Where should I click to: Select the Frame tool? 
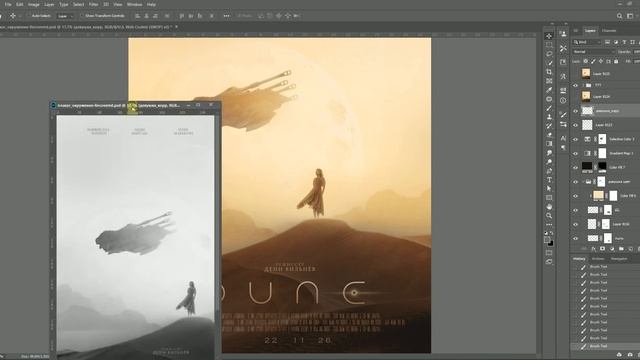click(x=549, y=81)
